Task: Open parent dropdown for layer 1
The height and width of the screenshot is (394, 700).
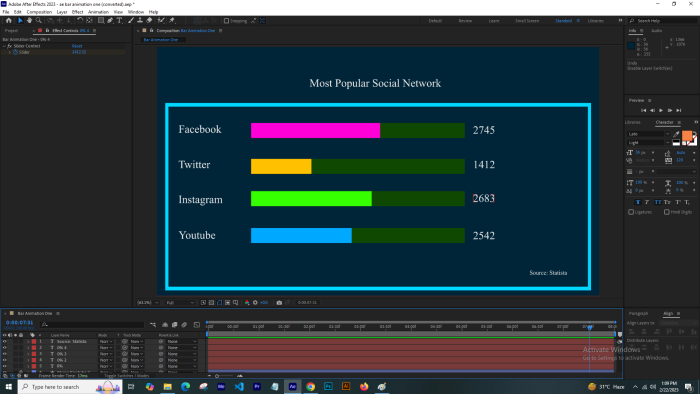Action: (182, 341)
